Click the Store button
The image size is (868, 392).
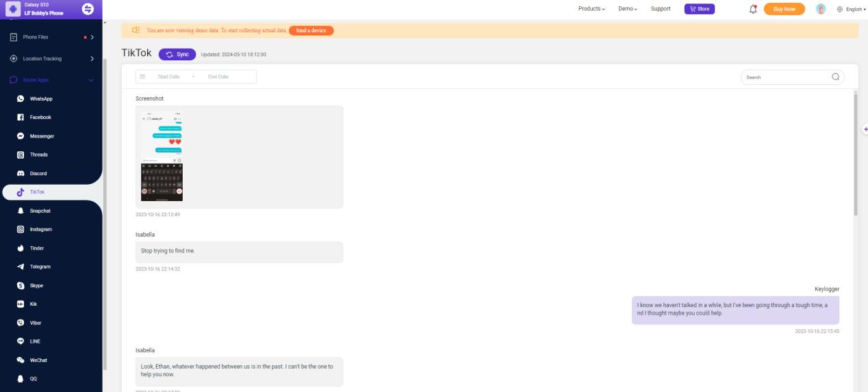[x=700, y=8]
